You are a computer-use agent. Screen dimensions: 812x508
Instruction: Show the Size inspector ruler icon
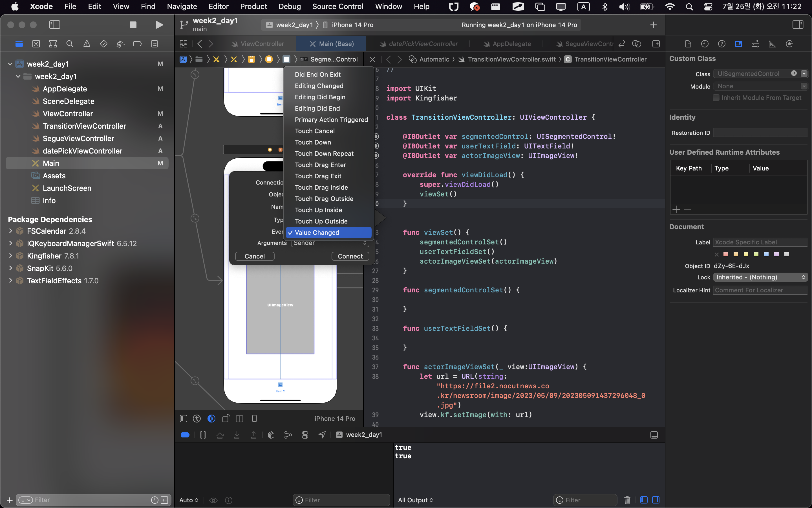pyautogui.click(x=772, y=44)
